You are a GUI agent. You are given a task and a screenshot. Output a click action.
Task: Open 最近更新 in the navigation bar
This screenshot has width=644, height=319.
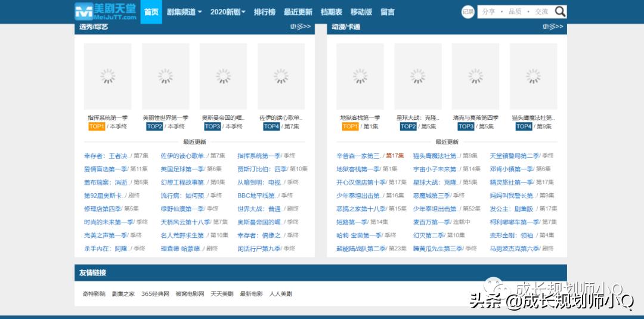[x=298, y=12]
